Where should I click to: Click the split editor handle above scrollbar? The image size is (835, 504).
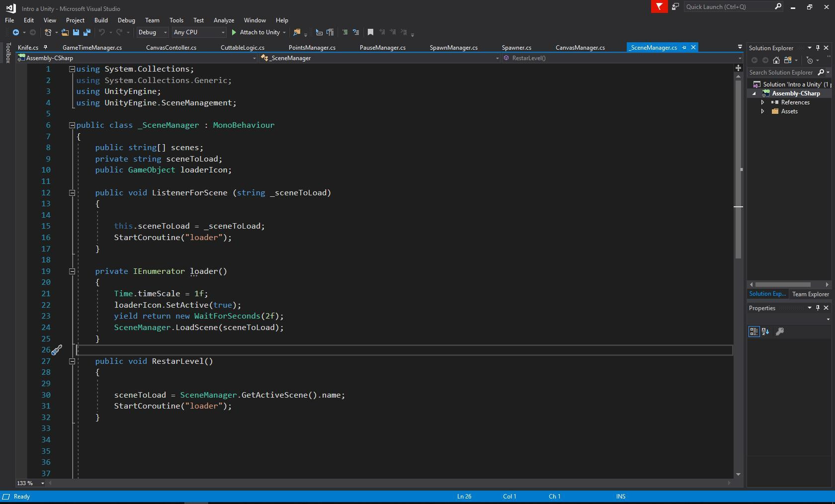pos(739,68)
